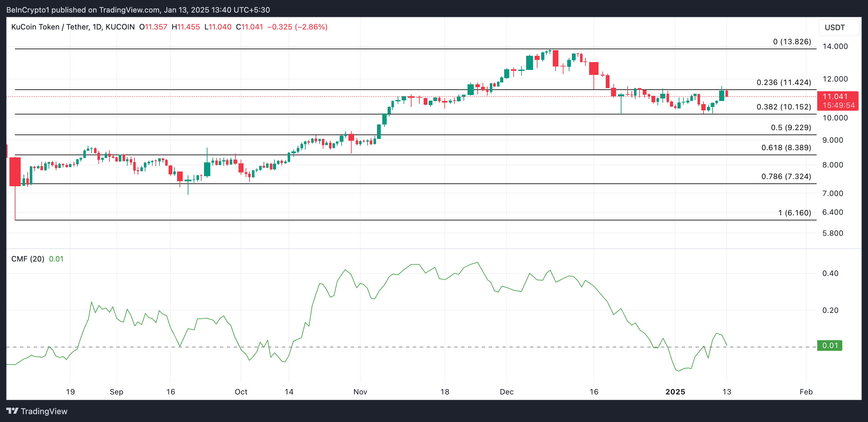The width and height of the screenshot is (868, 422).
Task: Click the Dec label on time axis
Action: coord(506,392)
